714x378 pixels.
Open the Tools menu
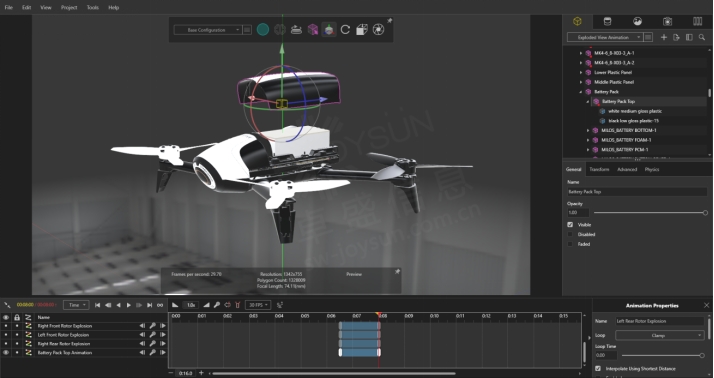[x=92, y=8]
